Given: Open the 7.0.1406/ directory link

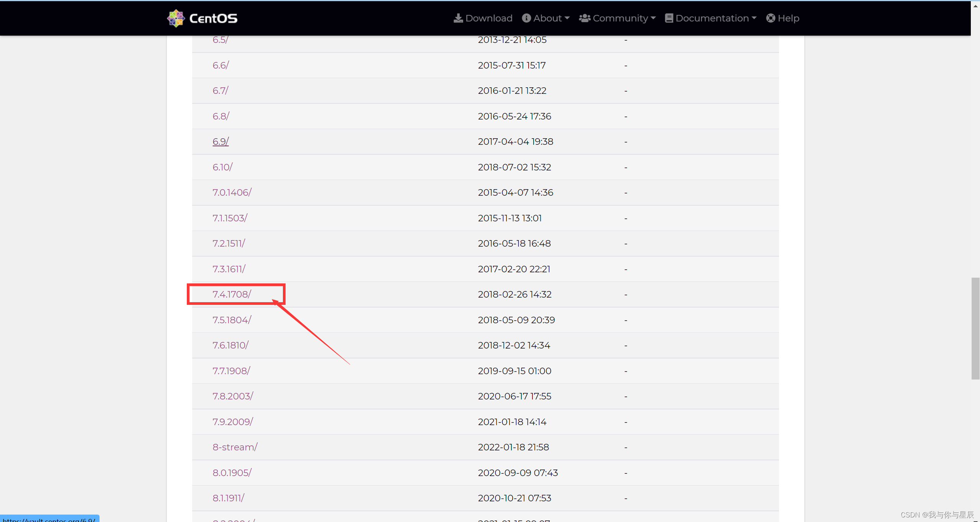Looking at the screenshot, I should point(232,192).
